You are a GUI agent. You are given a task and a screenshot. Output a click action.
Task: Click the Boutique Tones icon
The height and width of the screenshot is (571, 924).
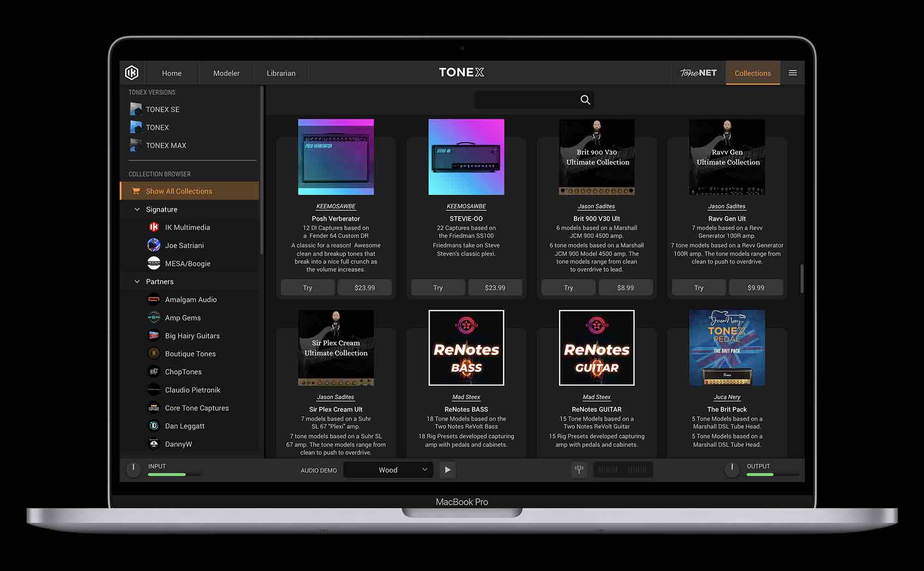pyautogui.click(x=154, y=354)
